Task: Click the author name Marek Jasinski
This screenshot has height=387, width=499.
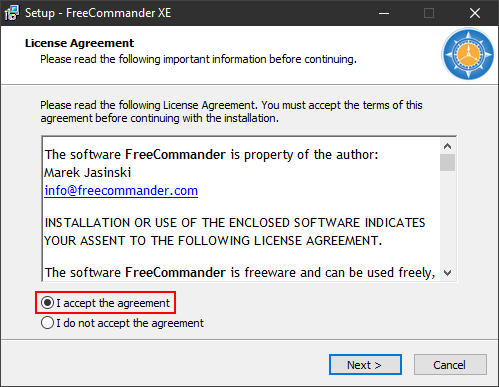Action: (x=88, y=173)
